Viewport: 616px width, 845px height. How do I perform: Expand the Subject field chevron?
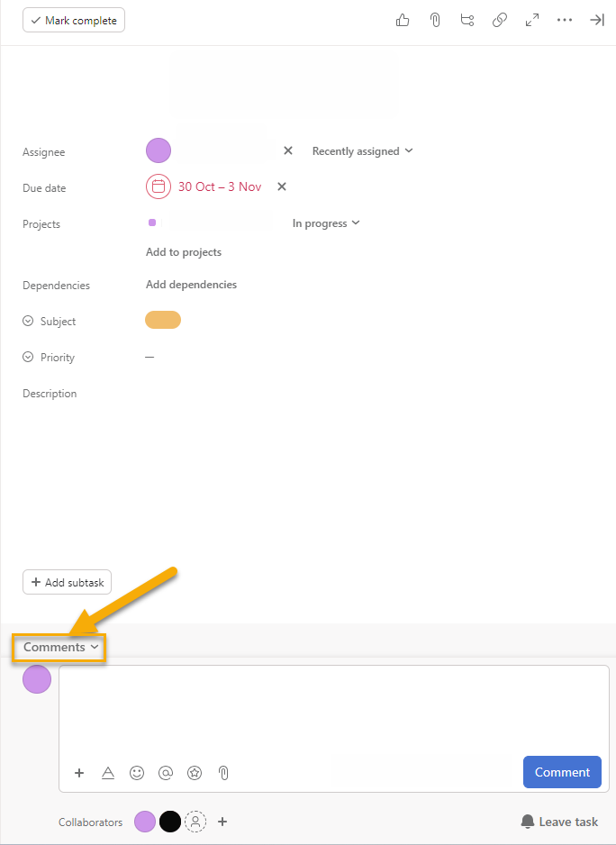click(28, 322)
